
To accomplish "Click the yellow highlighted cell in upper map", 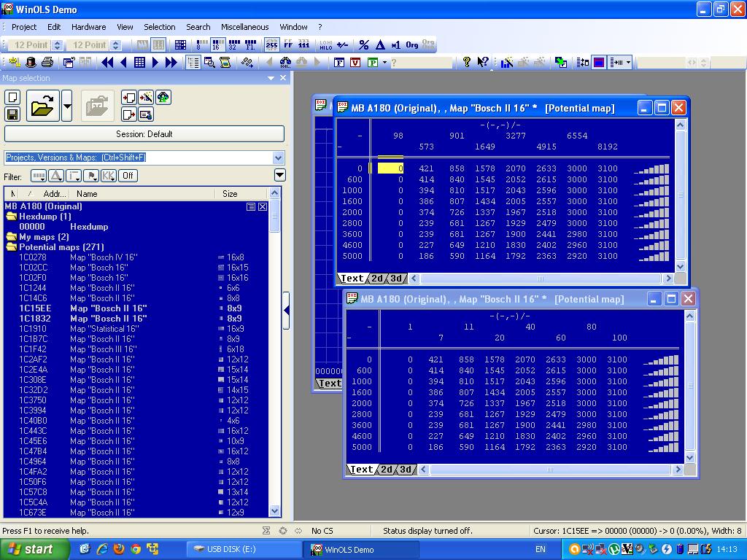I will pos(391,168).
